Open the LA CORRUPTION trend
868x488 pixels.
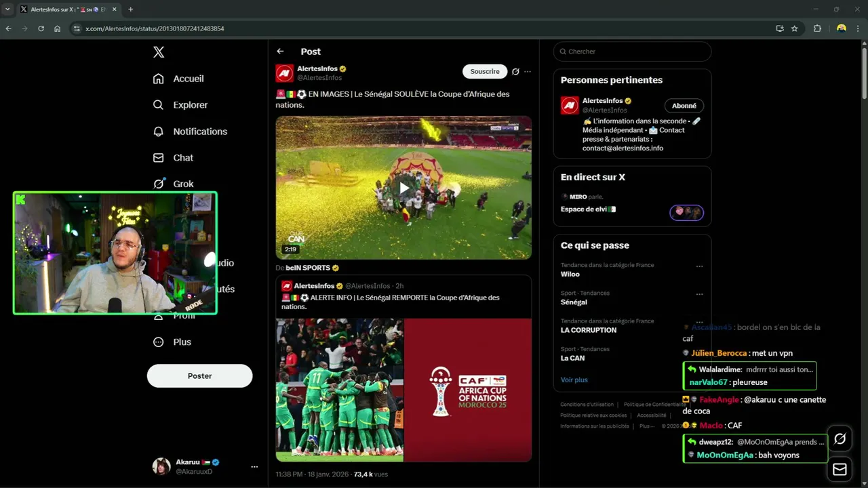(x=589, y=330)
